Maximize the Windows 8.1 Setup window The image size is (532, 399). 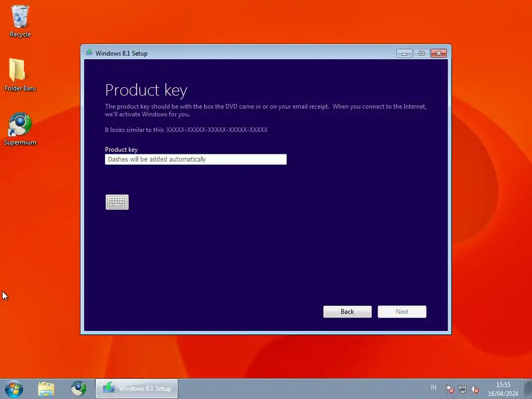point(421,54)
